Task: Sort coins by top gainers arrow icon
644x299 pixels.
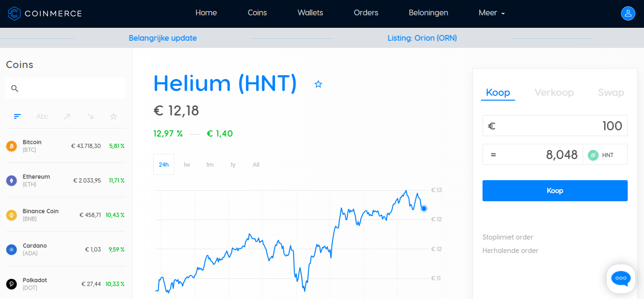Action: pyautogui.click(x=67, y=116)
